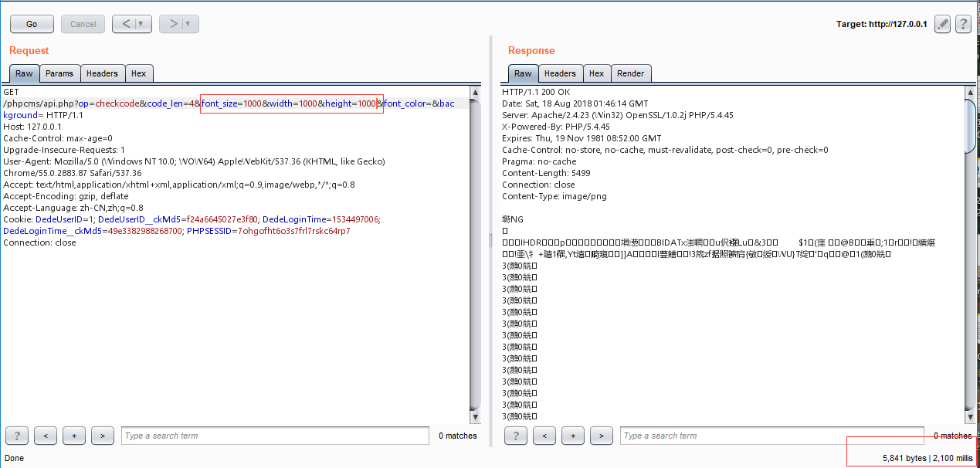Screen dimensions: 980x468
Task: Go to previous match in response search
Action: (x=544, y=436)
